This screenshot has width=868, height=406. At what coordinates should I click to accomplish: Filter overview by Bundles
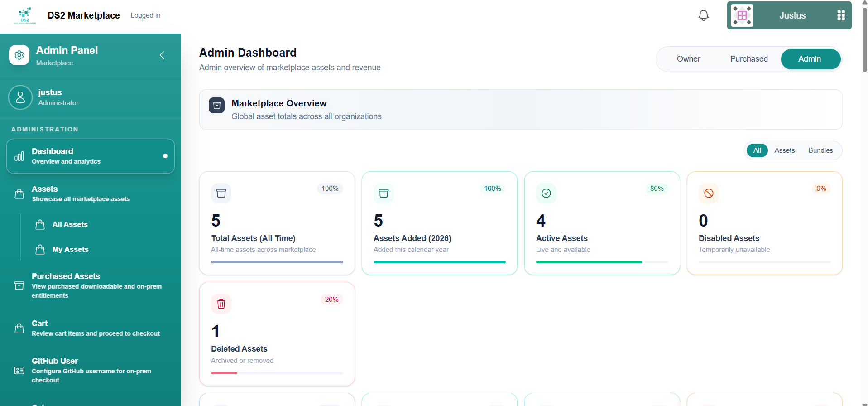pyautogui.click(x=820, y=150)
